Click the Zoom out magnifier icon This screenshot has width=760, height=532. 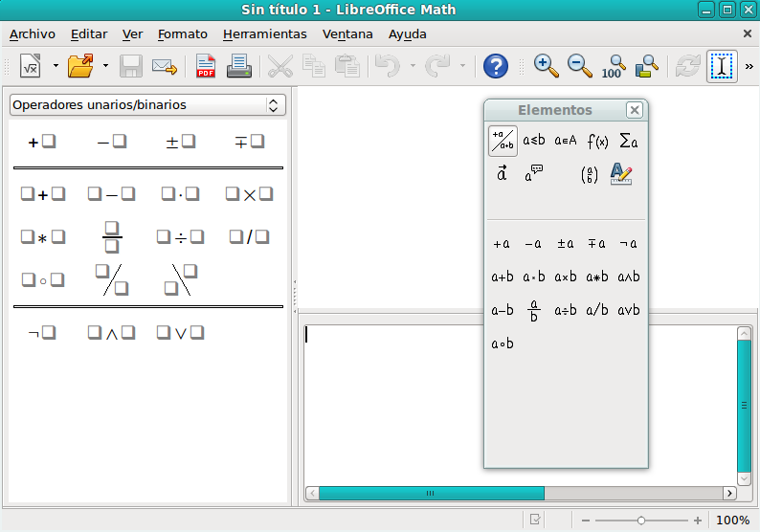tap(580, 66)
